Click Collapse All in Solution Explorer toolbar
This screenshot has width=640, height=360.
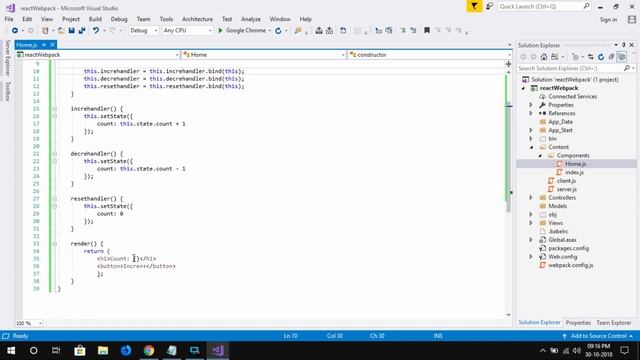[611, 57]
